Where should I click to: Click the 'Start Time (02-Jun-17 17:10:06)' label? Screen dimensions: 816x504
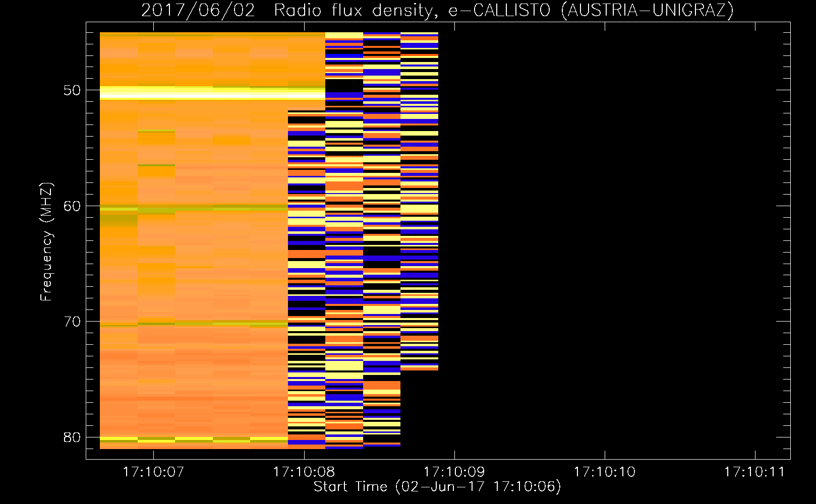click(437, 487)
